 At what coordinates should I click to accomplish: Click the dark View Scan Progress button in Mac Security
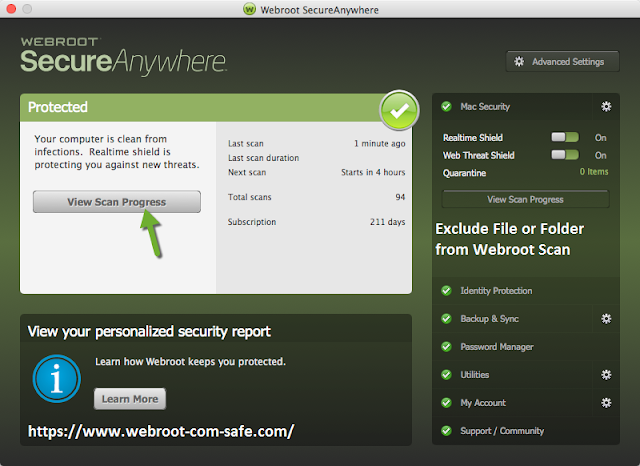tap(525, 200)
